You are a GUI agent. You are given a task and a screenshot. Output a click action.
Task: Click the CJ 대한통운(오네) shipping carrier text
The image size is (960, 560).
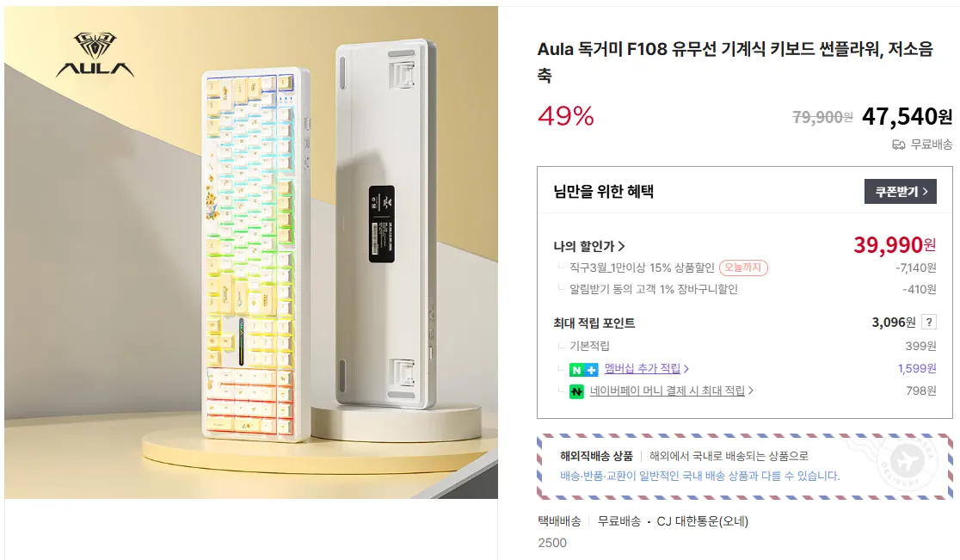pos(700,520)
